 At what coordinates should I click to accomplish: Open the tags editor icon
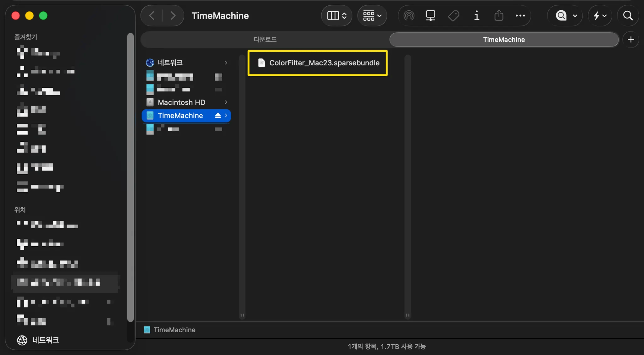(453, 15)
